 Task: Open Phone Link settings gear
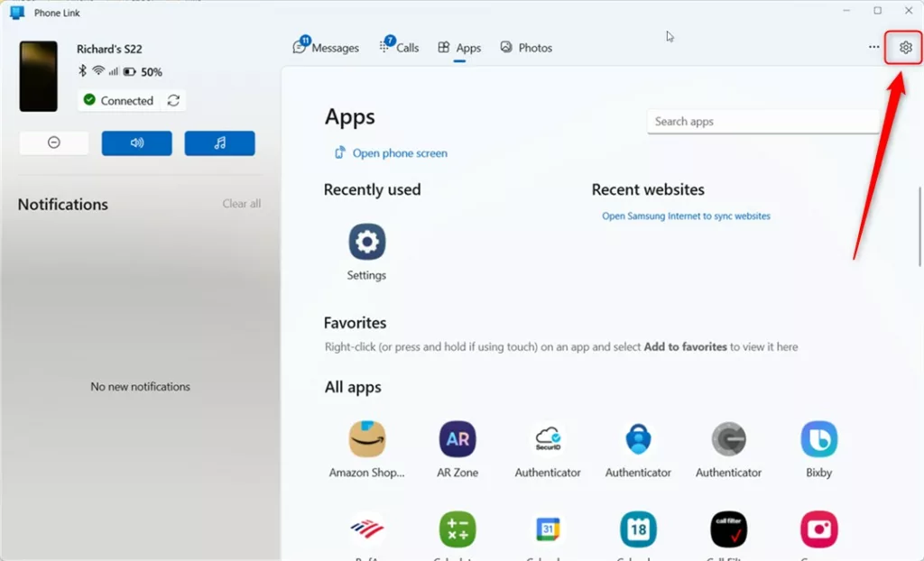(x=905, y=47)
